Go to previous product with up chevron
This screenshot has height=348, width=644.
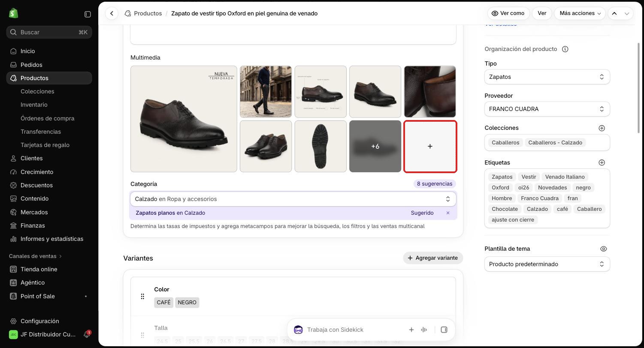pos(614,13)
